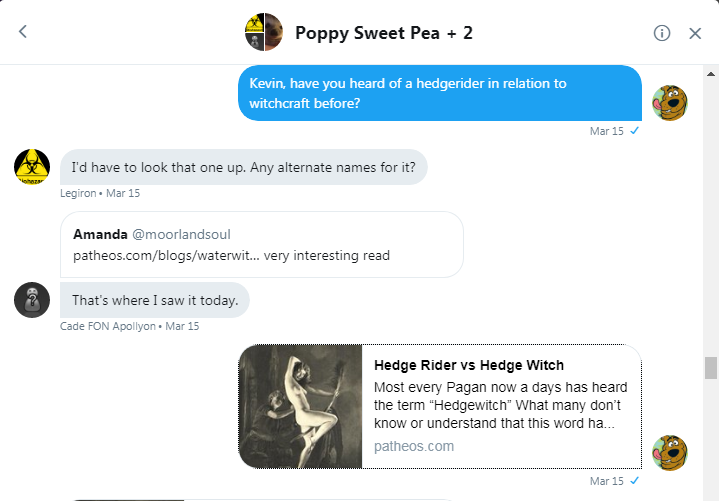Click the "I'd have to look that one up" message
The height and width of the screenshot is (501, 719).
pos(243,167)
